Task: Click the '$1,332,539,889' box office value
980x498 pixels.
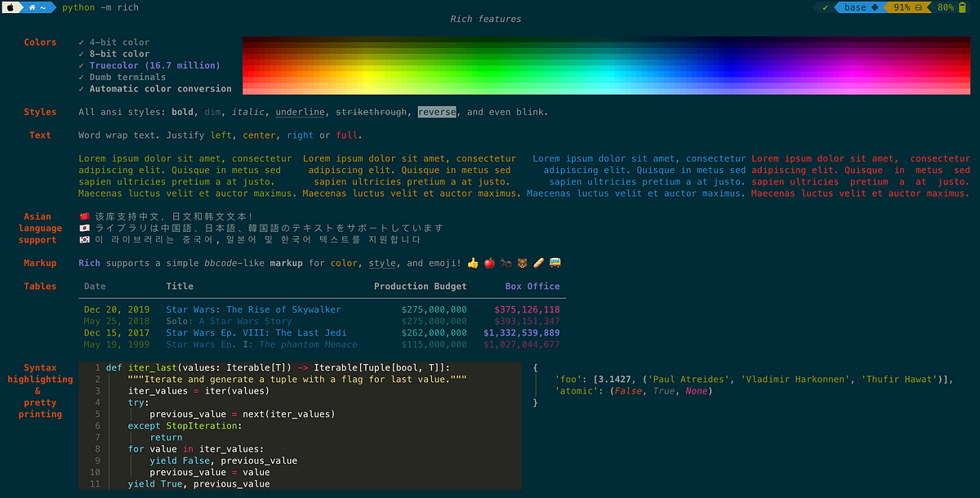Action: coord(522,333)
